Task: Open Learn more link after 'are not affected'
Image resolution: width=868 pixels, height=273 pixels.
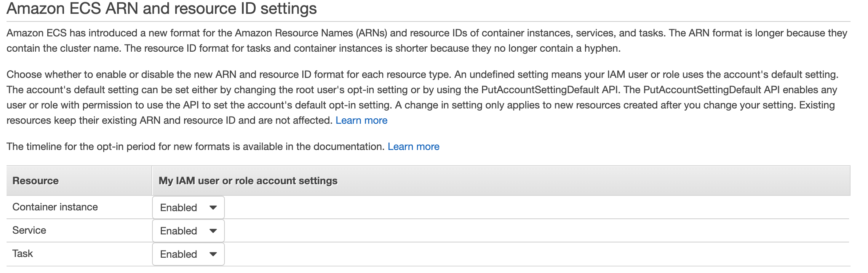Action: coord(361,120)
